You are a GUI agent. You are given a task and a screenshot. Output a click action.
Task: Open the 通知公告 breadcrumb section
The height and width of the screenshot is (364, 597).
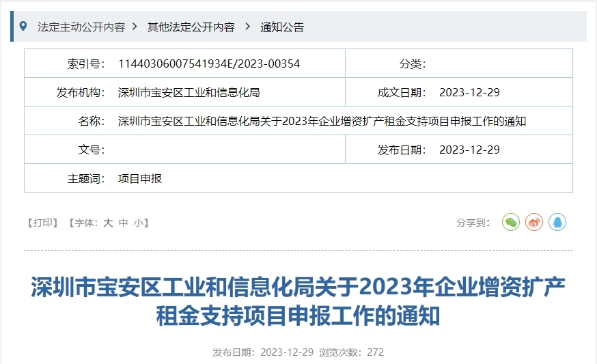pyautogui.click(x=282, y=27)
